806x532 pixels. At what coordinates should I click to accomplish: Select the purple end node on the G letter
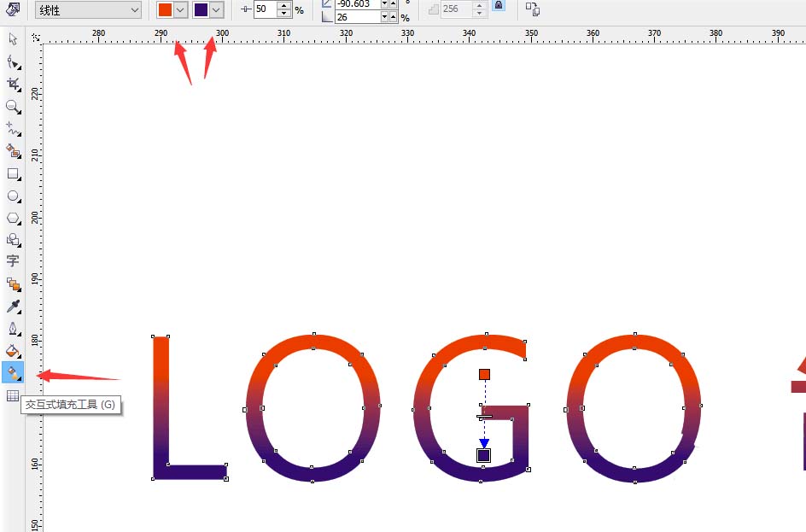pos(482,455)
